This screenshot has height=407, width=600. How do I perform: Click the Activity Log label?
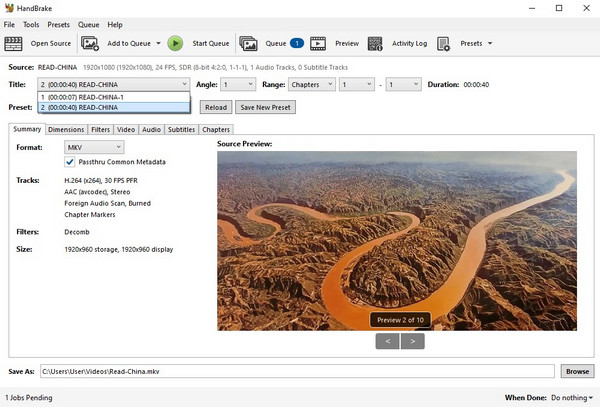(409, 44)
